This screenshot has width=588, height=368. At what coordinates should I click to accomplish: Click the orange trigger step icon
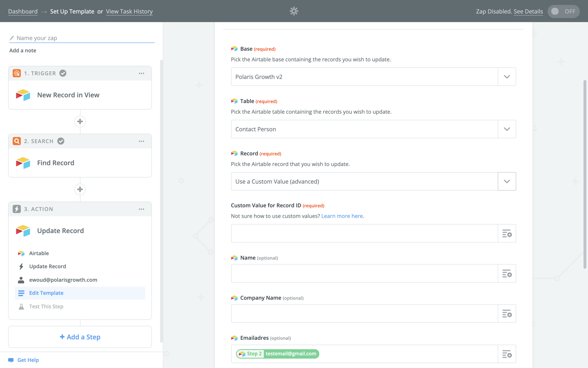[x=16, y=73]
